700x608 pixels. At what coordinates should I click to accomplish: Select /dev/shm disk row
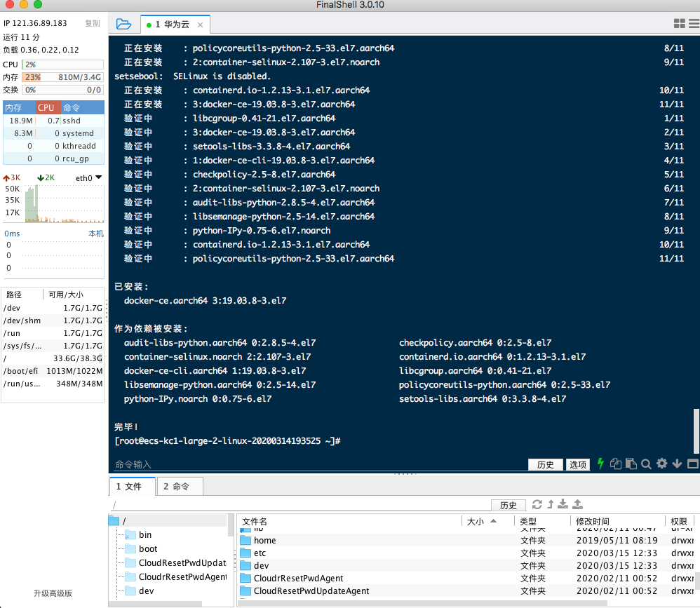53,320
